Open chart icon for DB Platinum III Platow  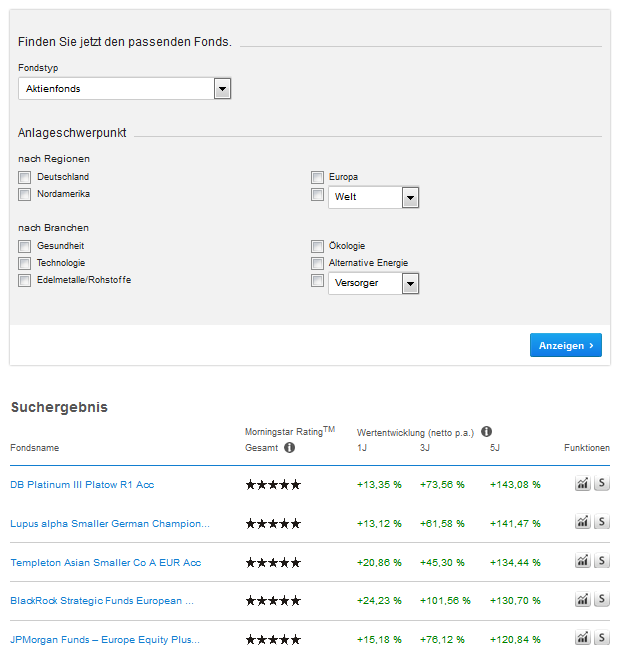[583, 484]
